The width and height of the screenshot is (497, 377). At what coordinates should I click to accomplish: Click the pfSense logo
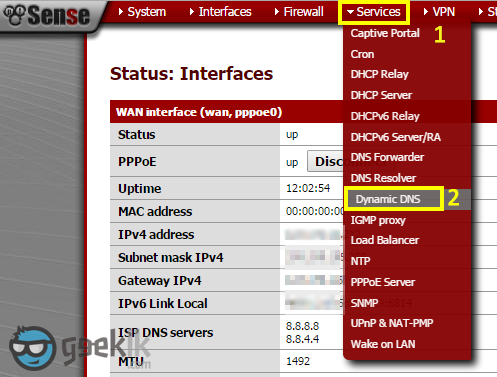coord(47,15)
